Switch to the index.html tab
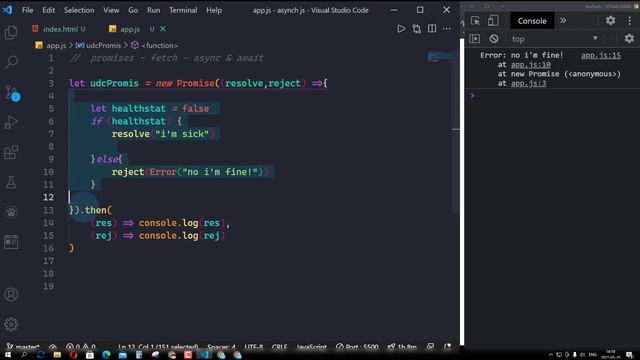This screenshot has width=640, height=360. click(x=59, y=29)
